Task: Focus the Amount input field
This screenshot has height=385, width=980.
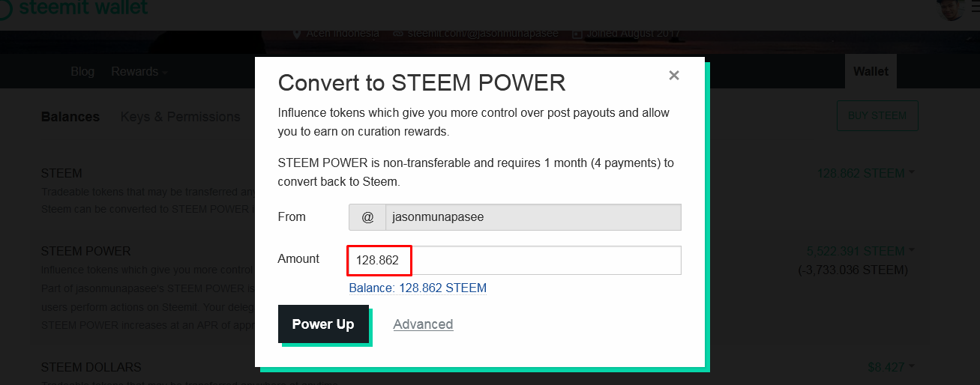Action: point(515,260)
